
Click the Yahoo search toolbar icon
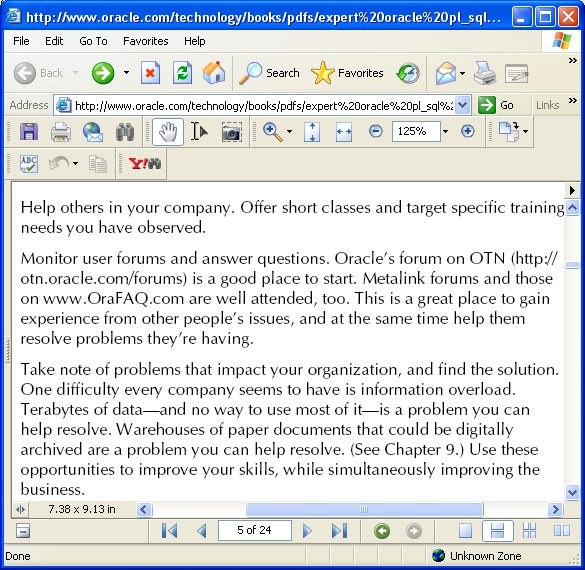coord(145,163)
